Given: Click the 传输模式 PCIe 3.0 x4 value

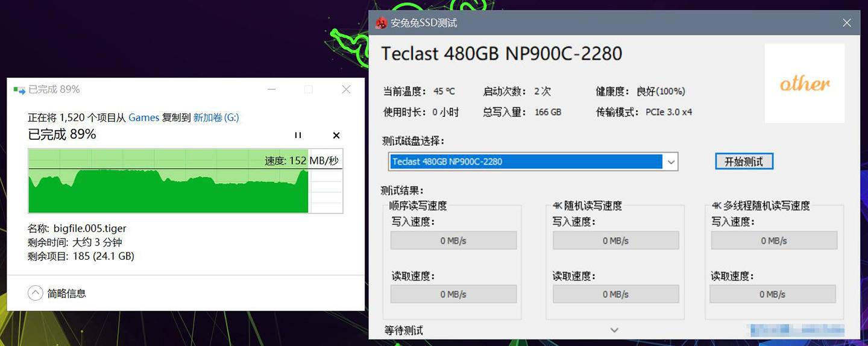Looking at the screenshot, I should click(x=669, y=112).
